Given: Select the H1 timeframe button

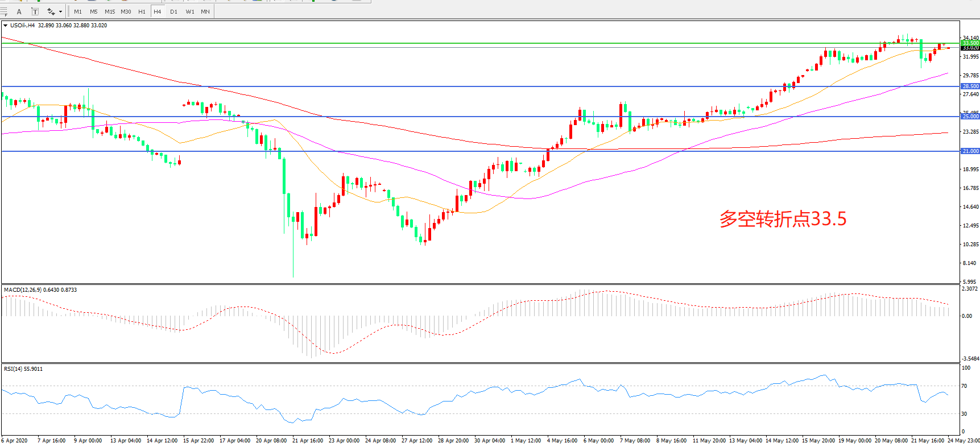Looking at the screenshot, I should (142, 11).
